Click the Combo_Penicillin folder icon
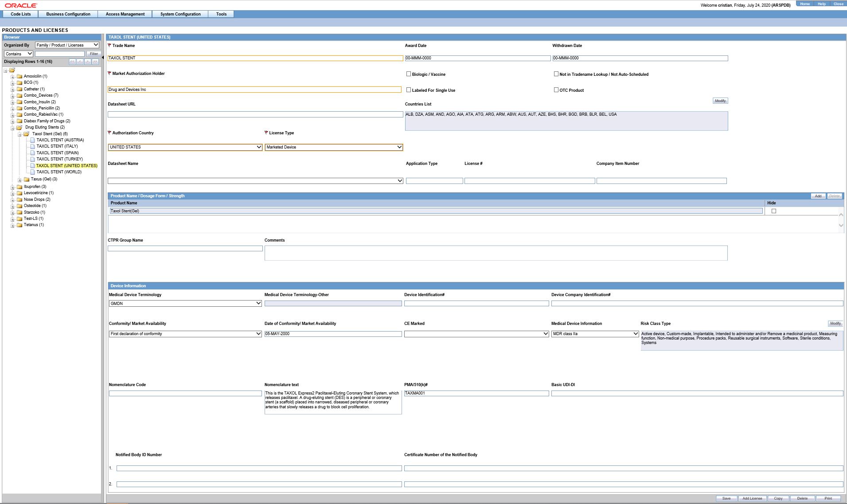Viewport: 847px width, 504px height. pyautogui.click(x=20, y=108)
